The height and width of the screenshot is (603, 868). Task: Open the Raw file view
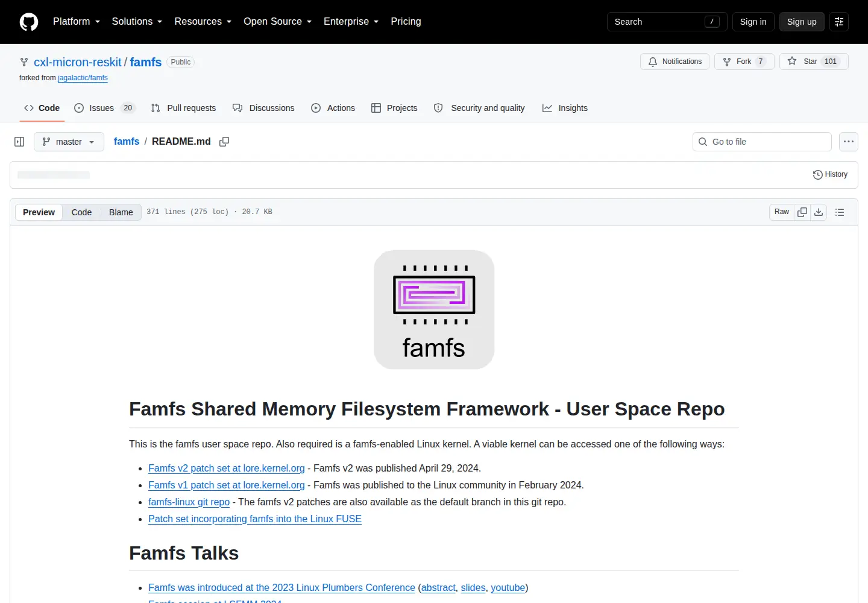[x=782, y=212]
